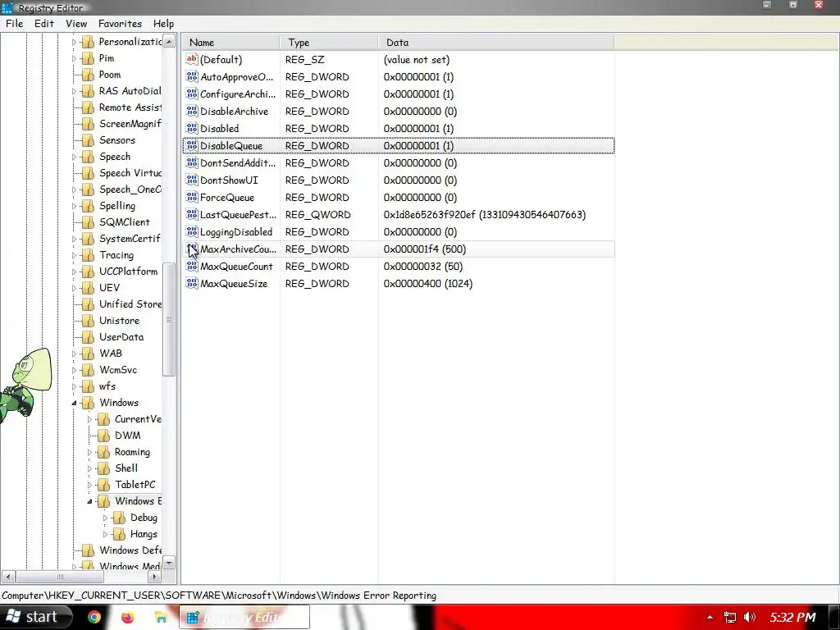Click the Tracing folder icon
Screen dimensions: 840x630
[x=88, y=255]
